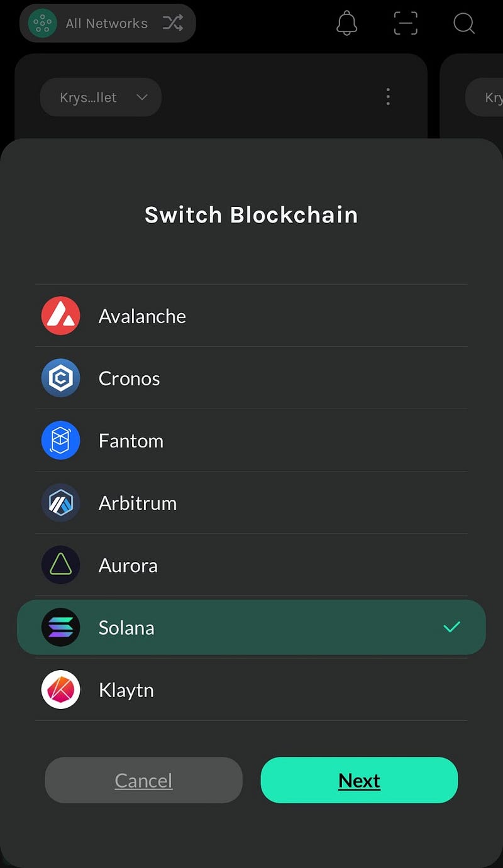Tap the Cronos hexagon icon
503x868 pixels.
click(x=60, y=378)
